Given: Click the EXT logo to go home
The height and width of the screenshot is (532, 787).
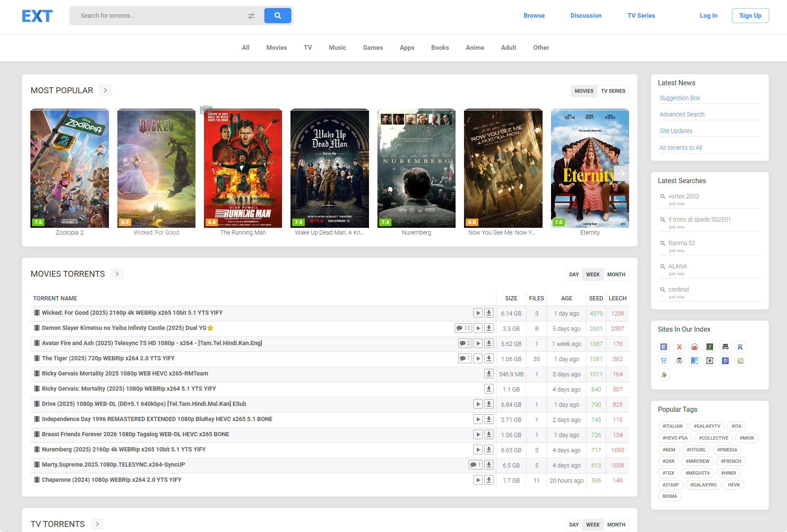Looking at the screenshot, I should click(x=37, y=16).
